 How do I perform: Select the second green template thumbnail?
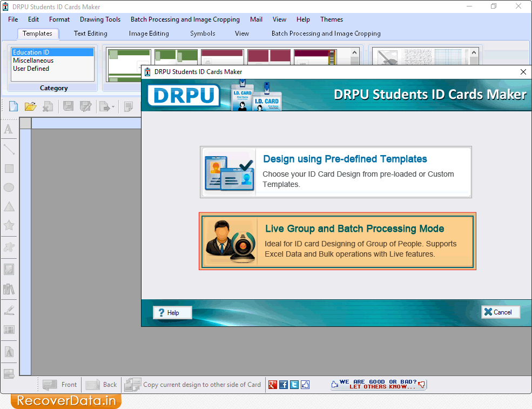[x=176, y=57]
